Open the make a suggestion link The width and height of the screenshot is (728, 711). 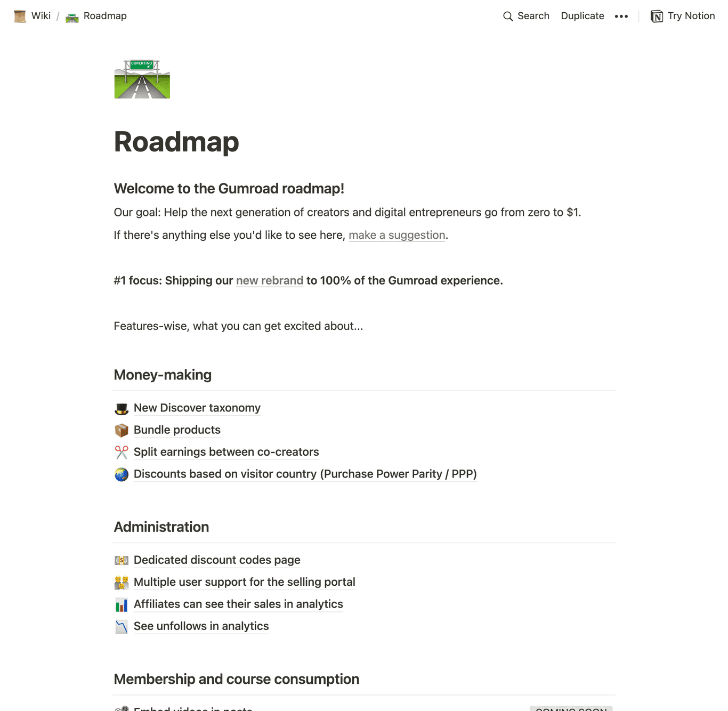[x=397, y=235]
